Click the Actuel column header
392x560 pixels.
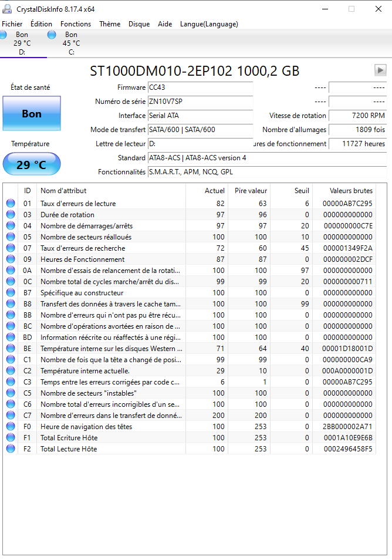point(207,191)
